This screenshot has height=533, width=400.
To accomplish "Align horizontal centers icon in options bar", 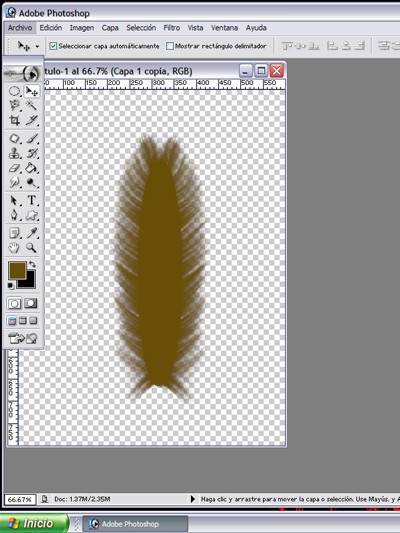I will (x=346, y=46).
